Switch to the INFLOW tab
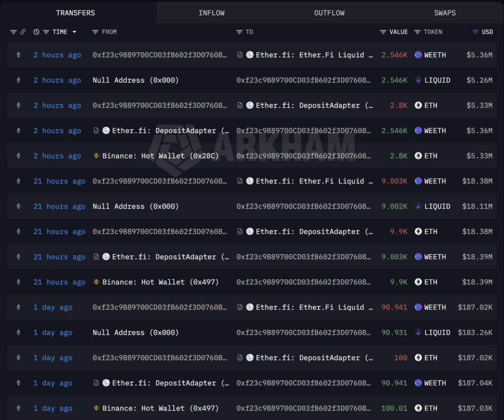 click(212, 13)
